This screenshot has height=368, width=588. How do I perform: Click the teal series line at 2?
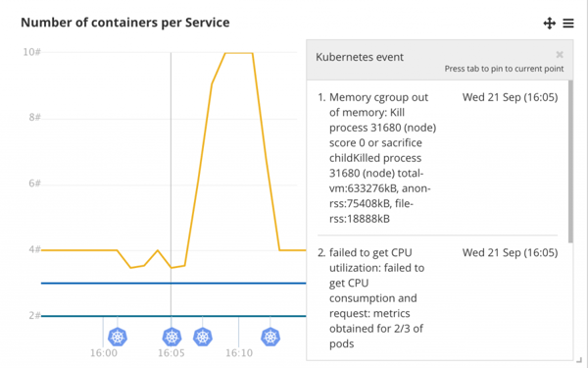pos(173,316)
